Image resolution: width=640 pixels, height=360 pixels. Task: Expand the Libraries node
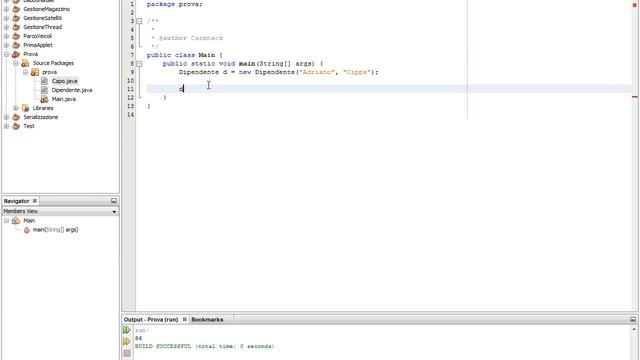tap(16, 108)
